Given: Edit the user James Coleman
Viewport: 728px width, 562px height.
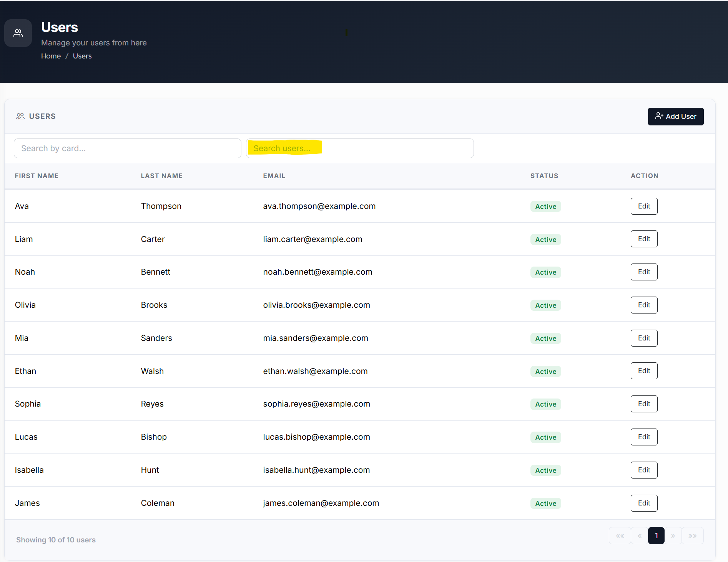Looking at the screenshot, I should [x=644, y=503].
